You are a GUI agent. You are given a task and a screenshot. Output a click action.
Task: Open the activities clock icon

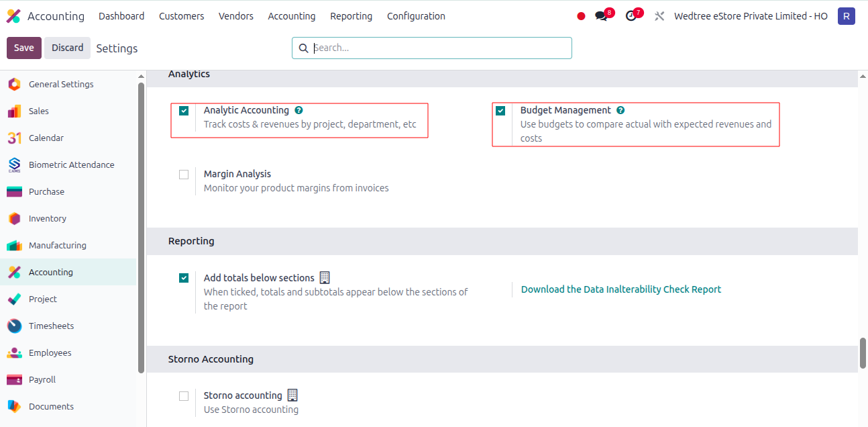pos(631,16)
